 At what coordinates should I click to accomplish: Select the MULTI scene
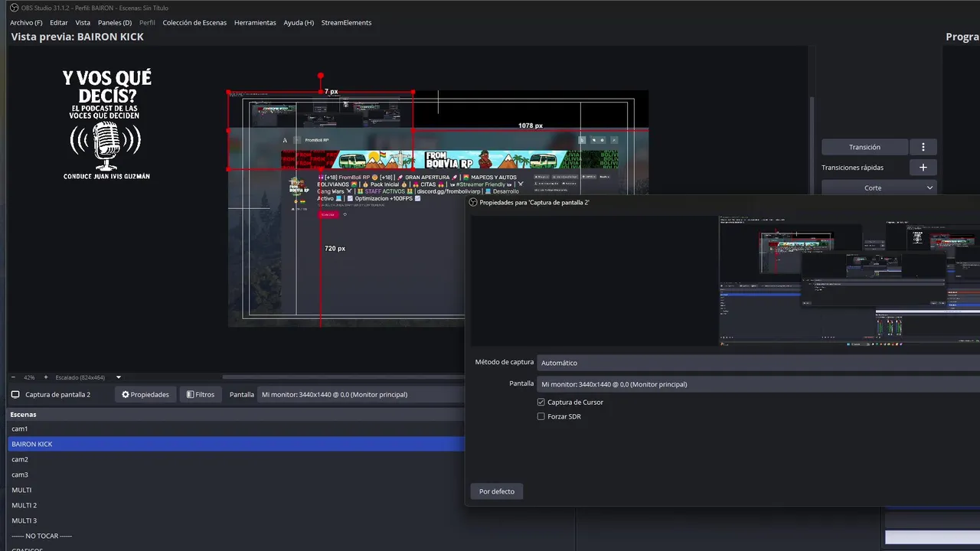[236, 490]
